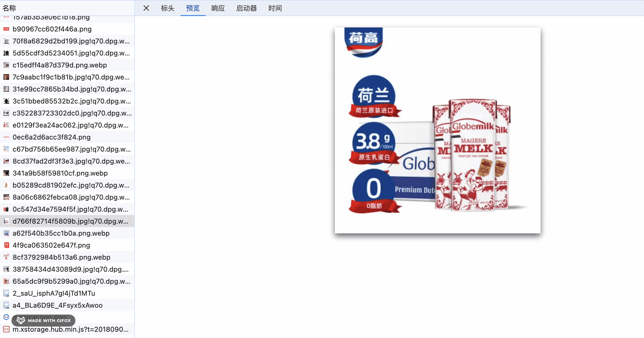
Task: Select the b90967cc602f446a.png request
Action: click(52, 29)
